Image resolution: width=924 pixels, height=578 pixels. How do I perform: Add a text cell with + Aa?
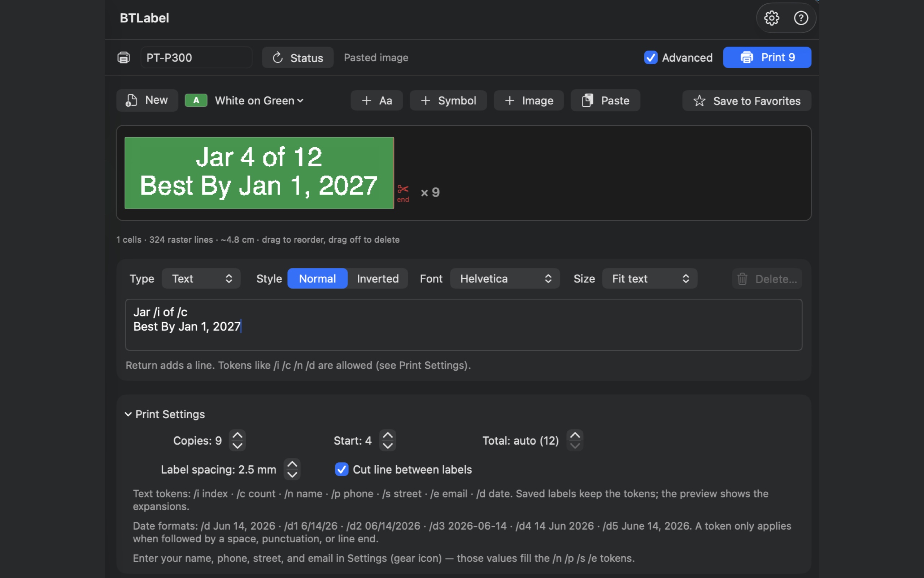tap(376, 100)
